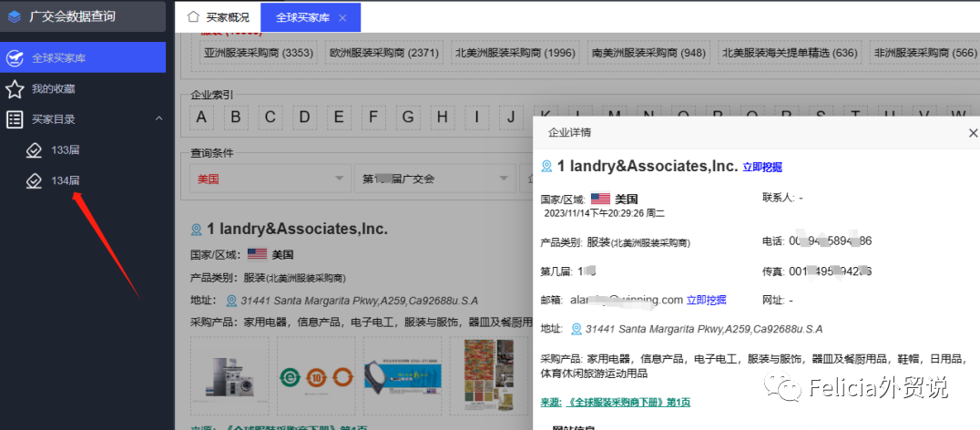The image size is (980, 430).
Task: Click the 我的收藏 star icon
Action: pyautogui.click(x=15, y=88)
